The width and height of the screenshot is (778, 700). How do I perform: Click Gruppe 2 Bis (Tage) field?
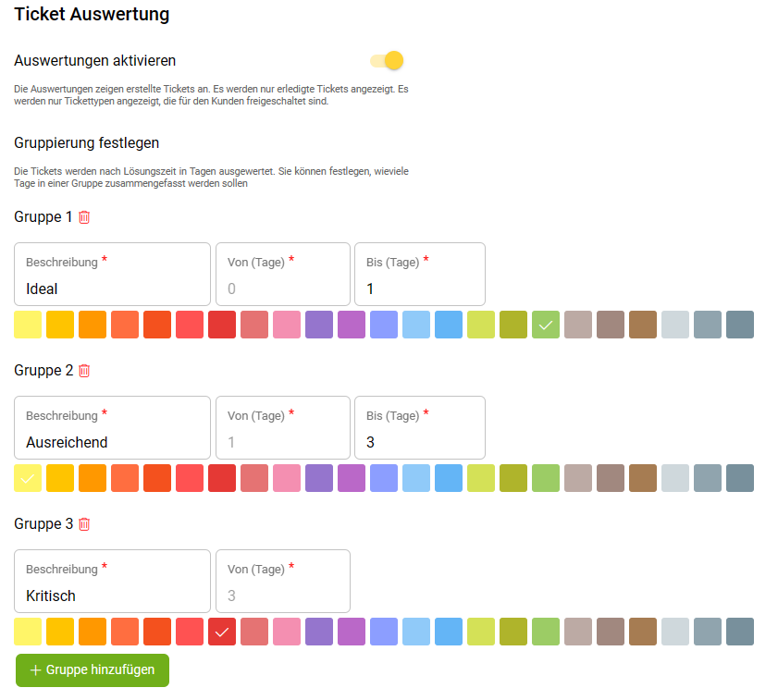click(x=419, y=442)
